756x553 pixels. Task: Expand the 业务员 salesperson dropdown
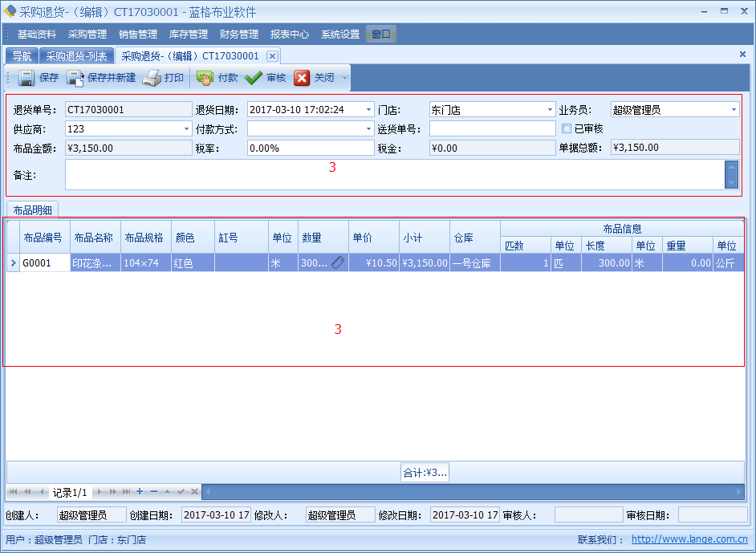733,110
